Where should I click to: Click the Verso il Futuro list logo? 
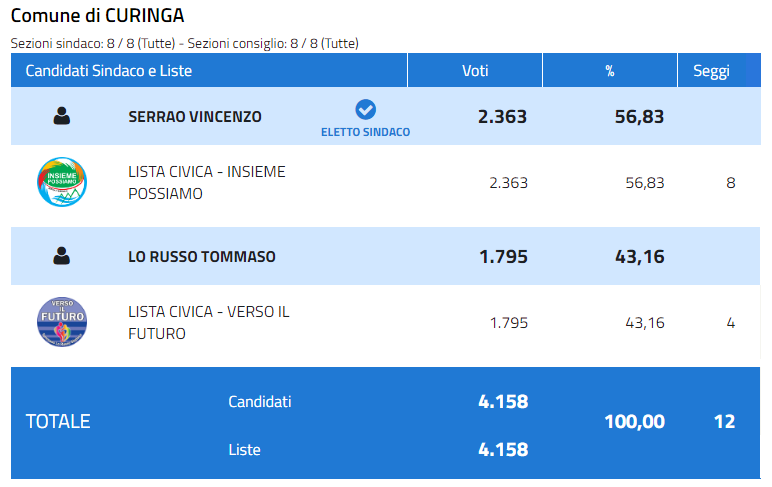(x=62, y=322)
